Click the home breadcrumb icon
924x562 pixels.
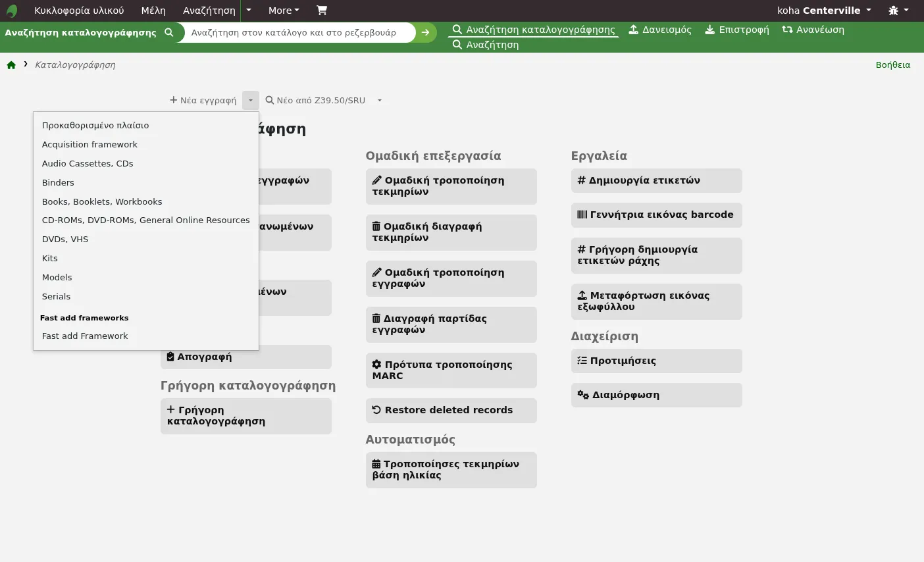click(x=11, y=64)
